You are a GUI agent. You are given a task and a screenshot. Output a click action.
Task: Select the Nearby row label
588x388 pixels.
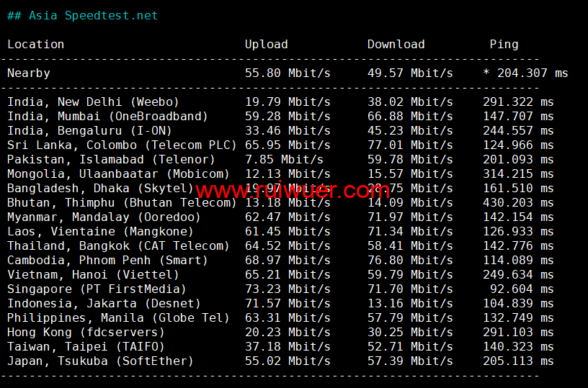29,73
